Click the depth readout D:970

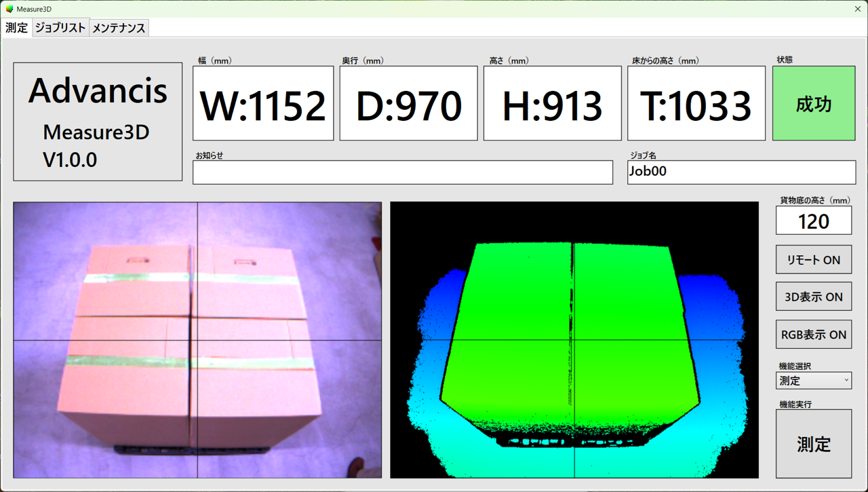(408, 104)
